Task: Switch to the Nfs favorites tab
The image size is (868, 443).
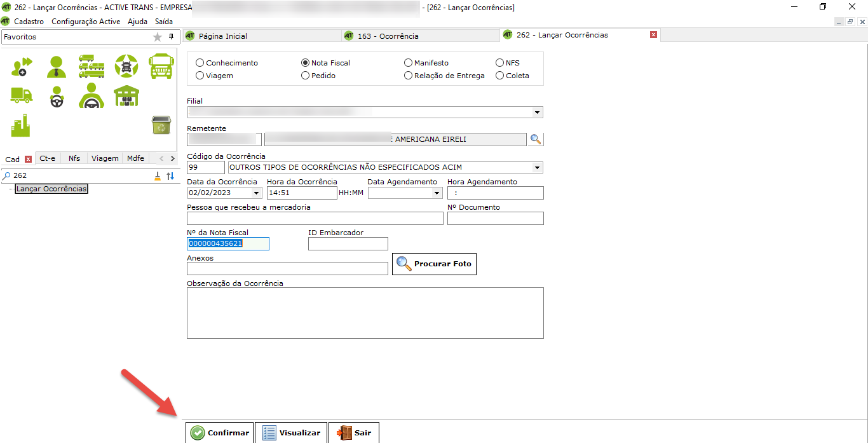Action: pos(74,158)
